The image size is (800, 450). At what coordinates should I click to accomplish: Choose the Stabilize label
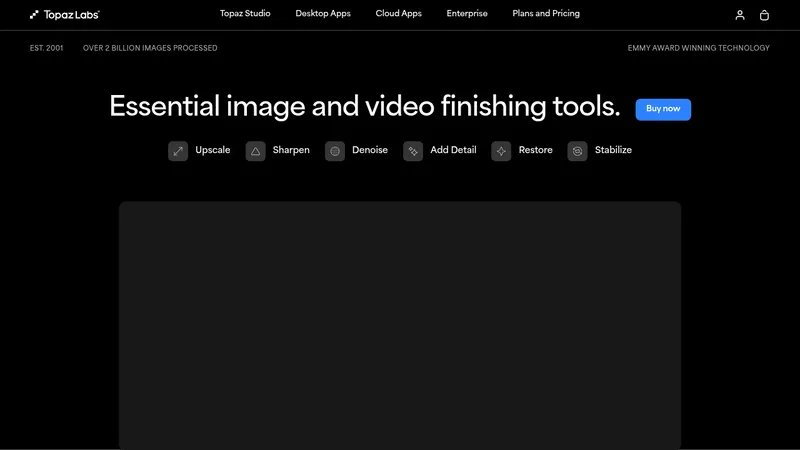tap(613, 150)
